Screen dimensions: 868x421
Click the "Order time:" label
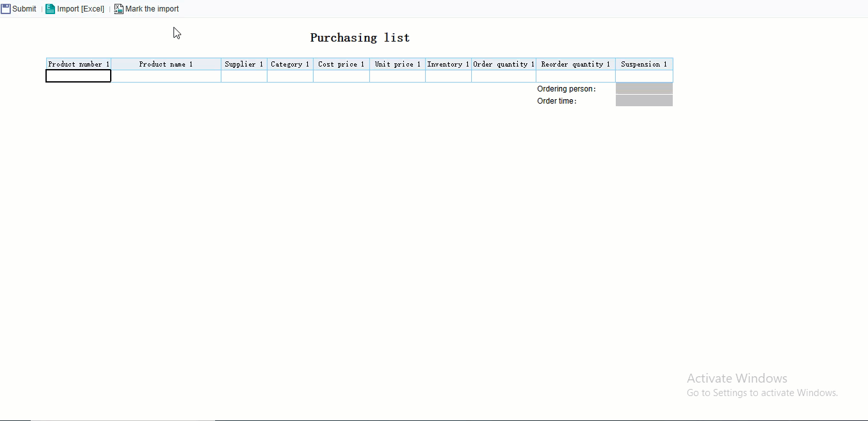[557, 101]
